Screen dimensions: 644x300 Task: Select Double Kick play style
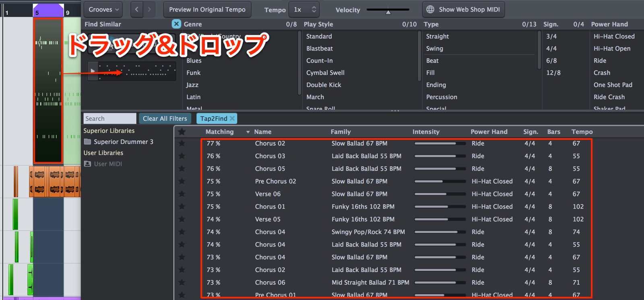tap(324, 85)
